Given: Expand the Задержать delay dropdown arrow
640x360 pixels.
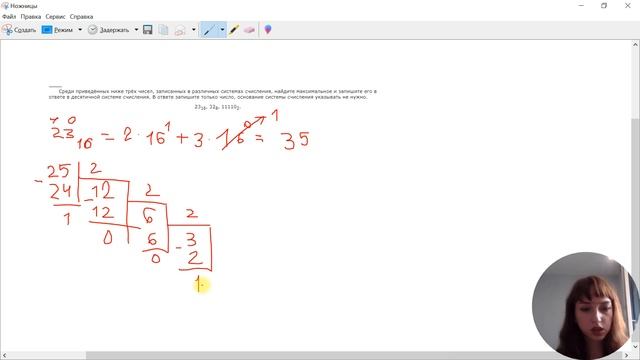Looking at the screenshot, I should point(136,30).
